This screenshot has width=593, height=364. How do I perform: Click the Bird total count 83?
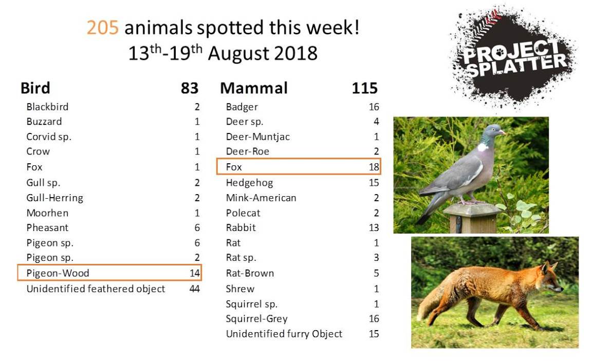(190, 88)
